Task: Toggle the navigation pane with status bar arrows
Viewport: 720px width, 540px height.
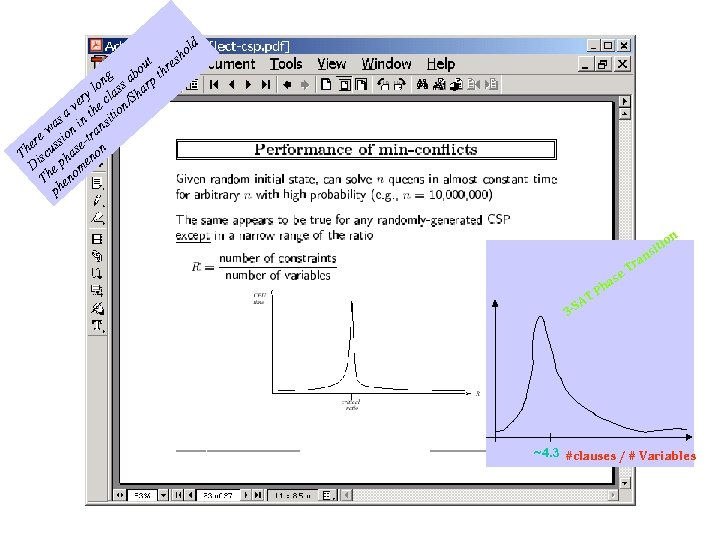Action: pyautogui.click(x=119, y=495)
